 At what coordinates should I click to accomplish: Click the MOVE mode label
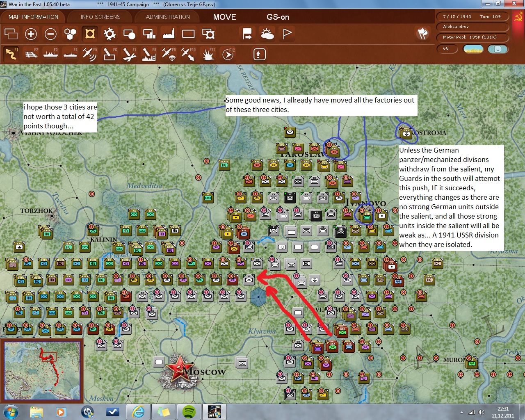(x=224, y=17)
